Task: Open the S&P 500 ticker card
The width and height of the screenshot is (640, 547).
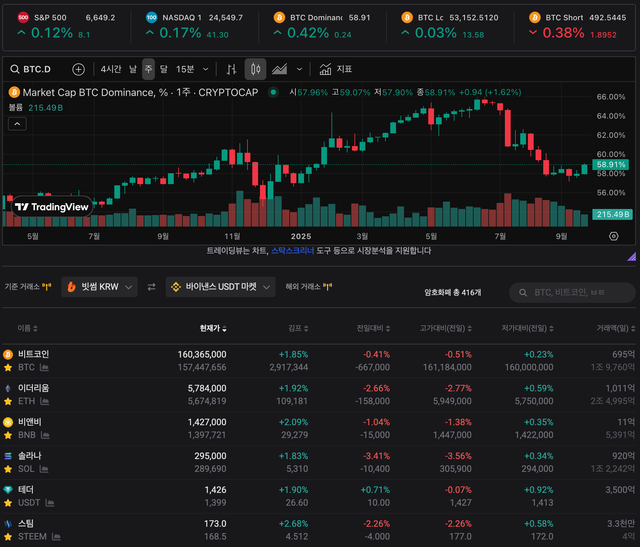Action: 67,27
